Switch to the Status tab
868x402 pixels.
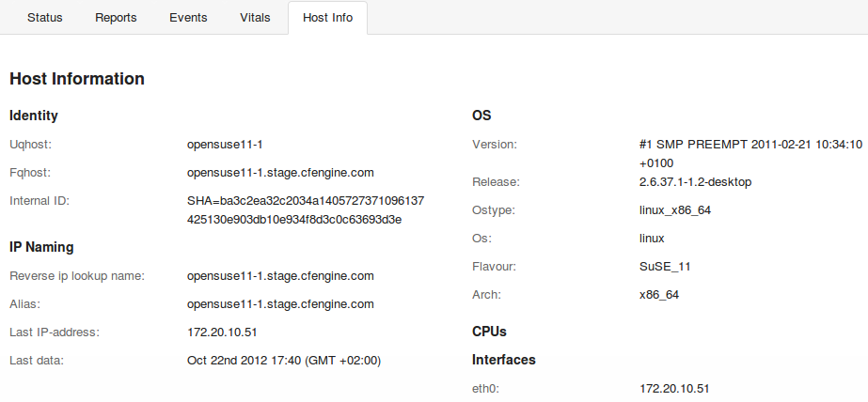[45, 18]
